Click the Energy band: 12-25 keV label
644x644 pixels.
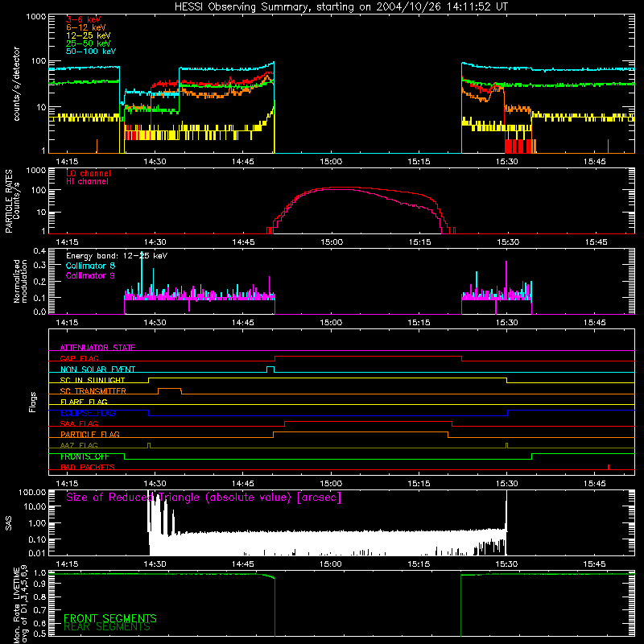click(117, 256)
